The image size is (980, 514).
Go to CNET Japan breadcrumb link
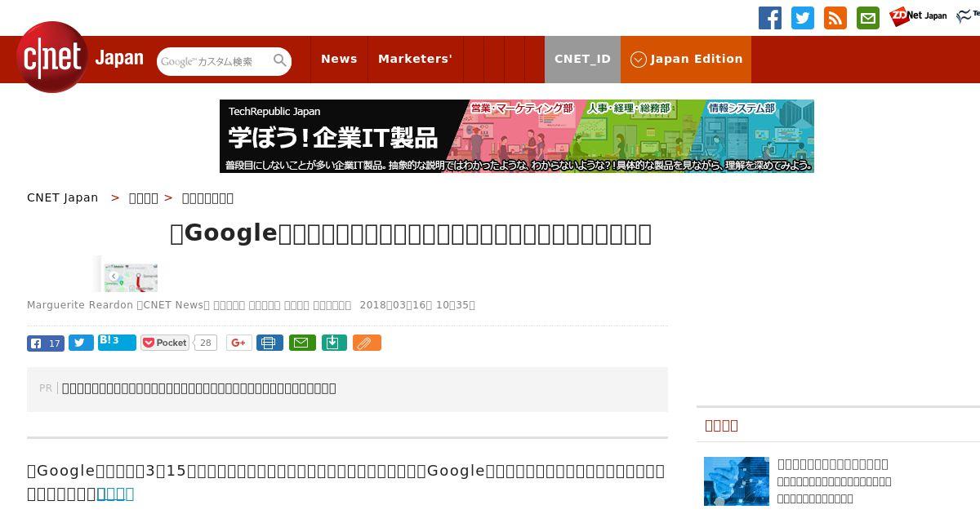[x=63, y=197]
